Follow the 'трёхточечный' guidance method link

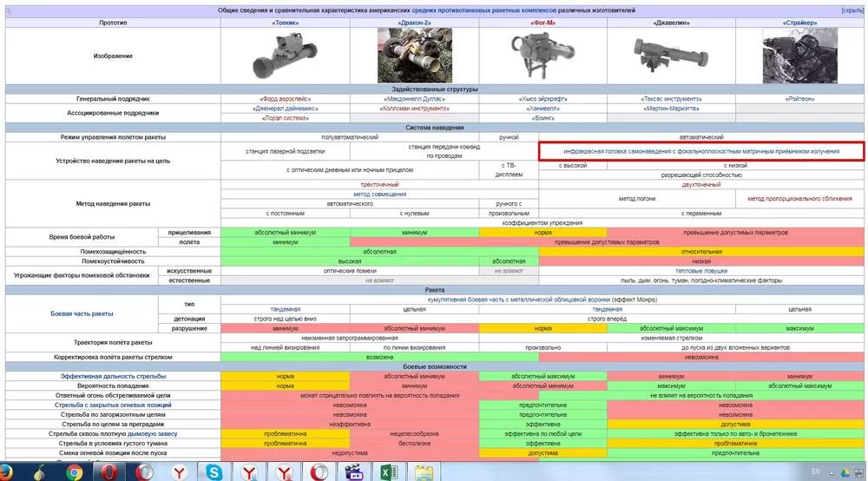(380, 184)
